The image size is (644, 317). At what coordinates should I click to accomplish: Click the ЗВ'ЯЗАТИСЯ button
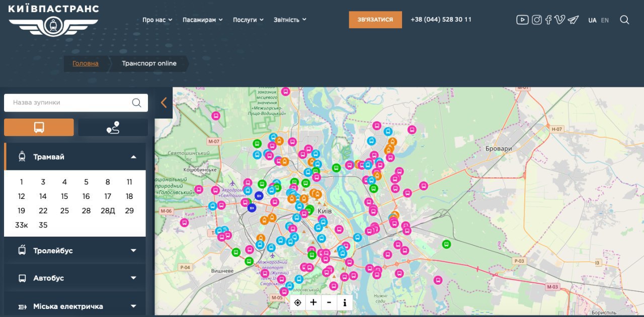click(375, 20)
